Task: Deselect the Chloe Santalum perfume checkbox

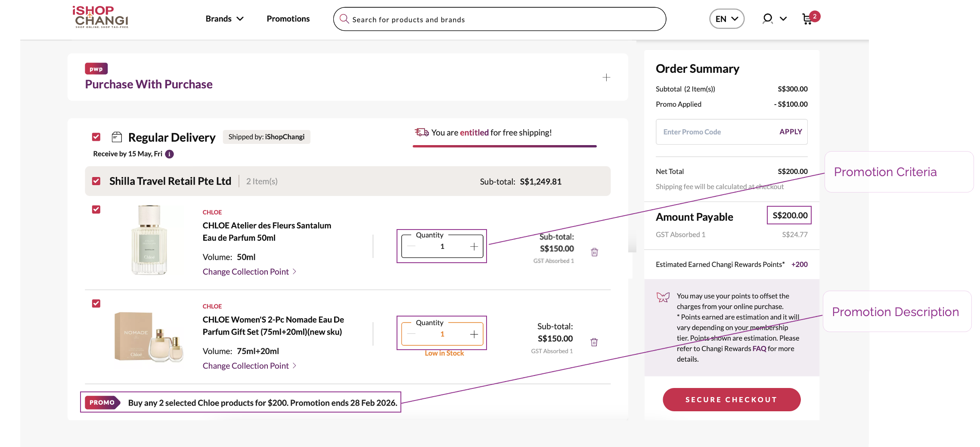Action: point(96,209)
